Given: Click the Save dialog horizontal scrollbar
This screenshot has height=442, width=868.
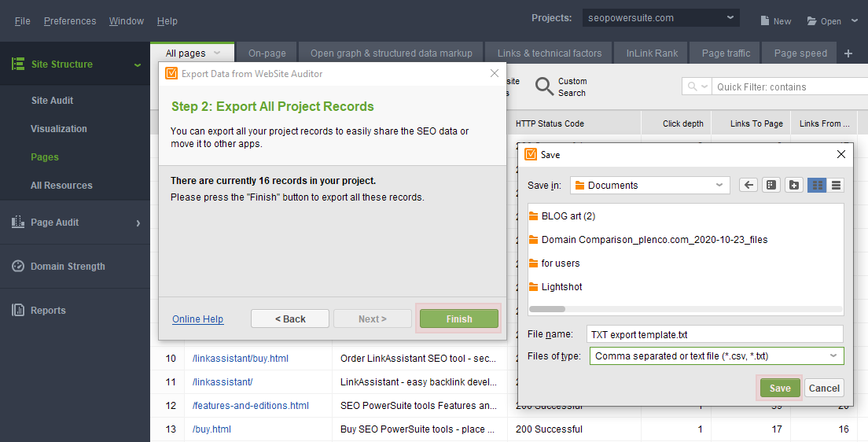Looking at the screenshot, I should click(547, 308).
